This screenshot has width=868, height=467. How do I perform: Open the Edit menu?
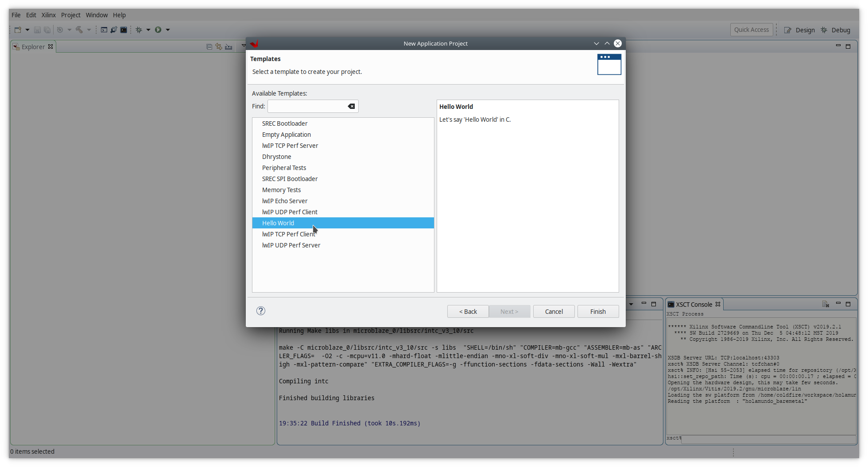click(x=31, y=15)
